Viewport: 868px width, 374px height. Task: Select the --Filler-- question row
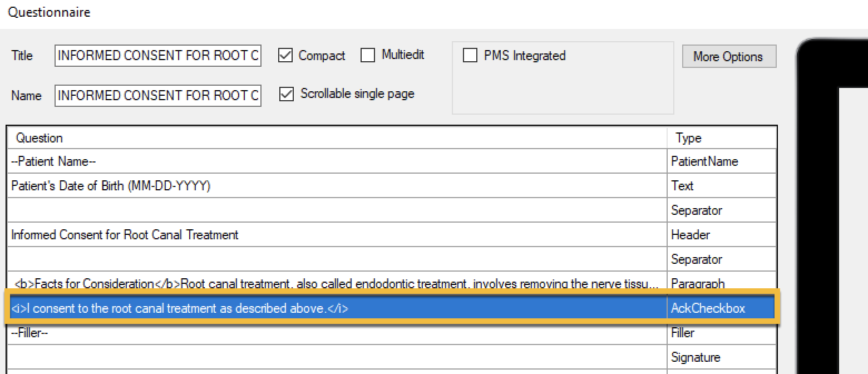tap(392, 333)
